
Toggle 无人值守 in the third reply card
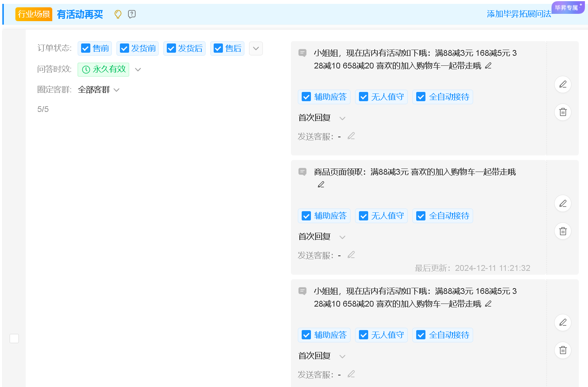coord(364,335)
